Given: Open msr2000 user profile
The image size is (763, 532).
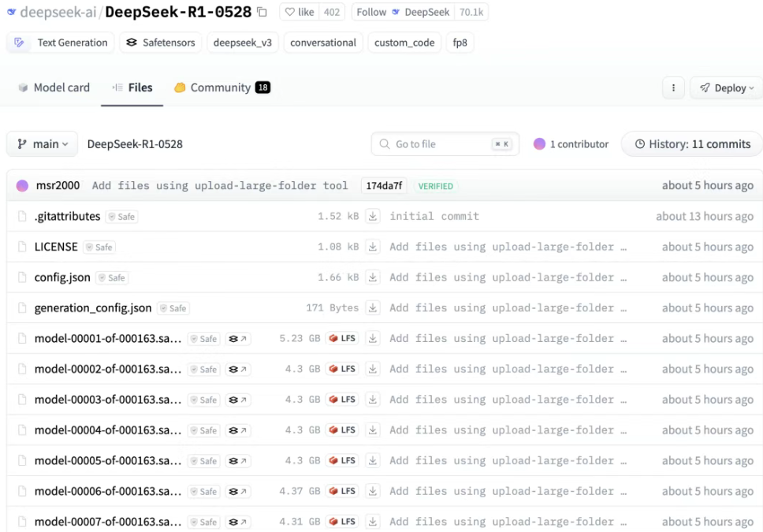Looking at the screenshot, I should pos(58,185).
